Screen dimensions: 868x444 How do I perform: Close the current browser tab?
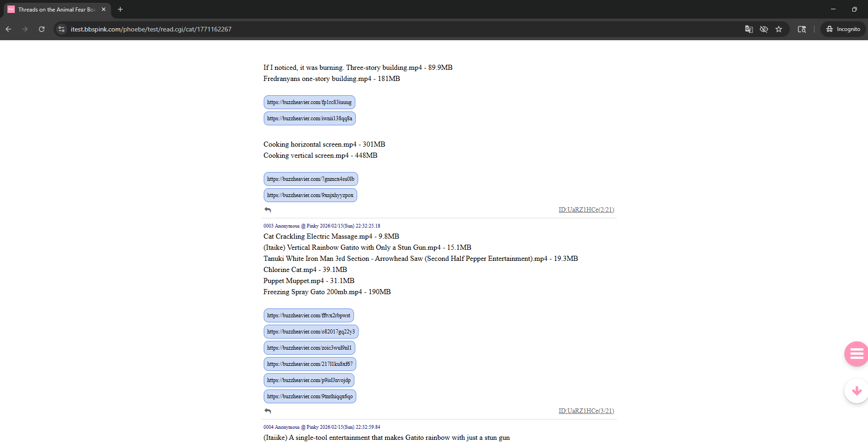pyautogui.click(x=104, y=9)
